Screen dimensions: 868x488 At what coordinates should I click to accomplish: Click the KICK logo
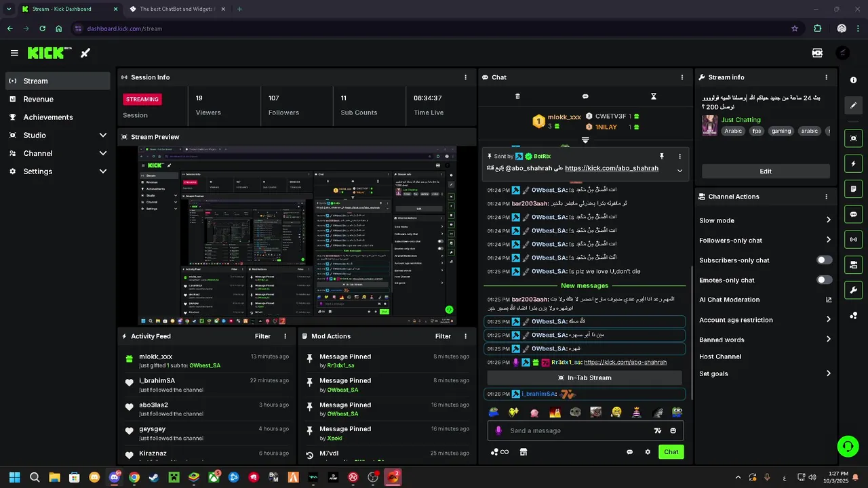coord(50,52)
